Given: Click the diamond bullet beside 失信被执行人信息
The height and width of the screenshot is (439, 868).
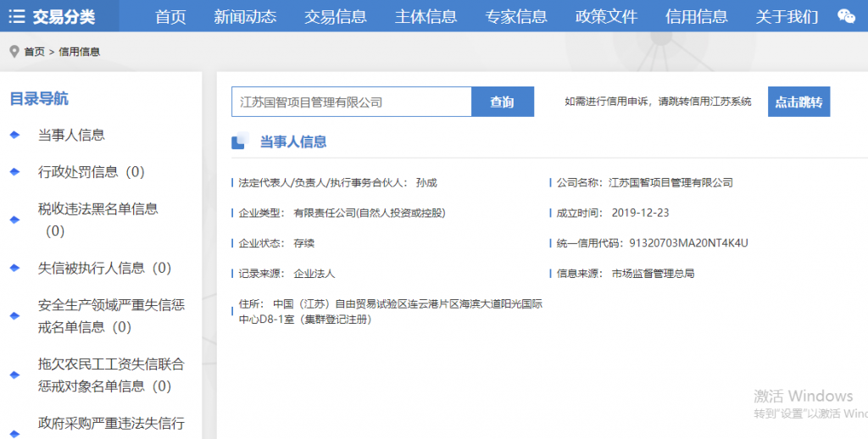Looking at the screenshot, I should [x=14, y=268].
